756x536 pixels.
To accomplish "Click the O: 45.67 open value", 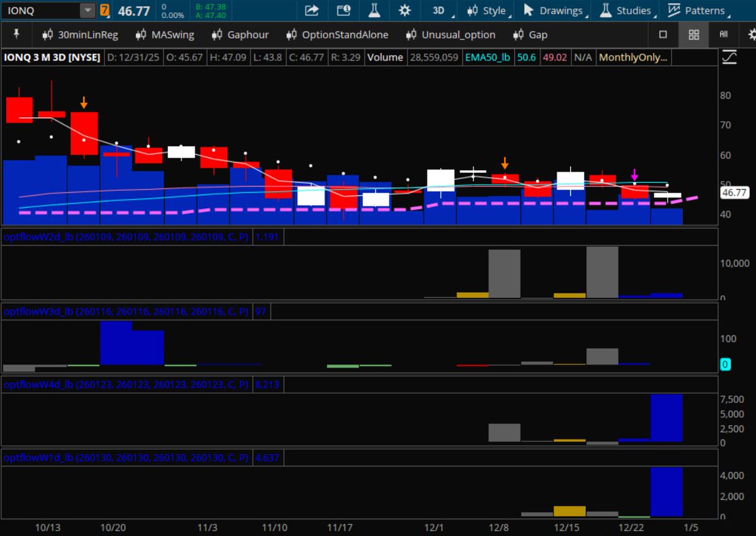I will pos(185,57).
